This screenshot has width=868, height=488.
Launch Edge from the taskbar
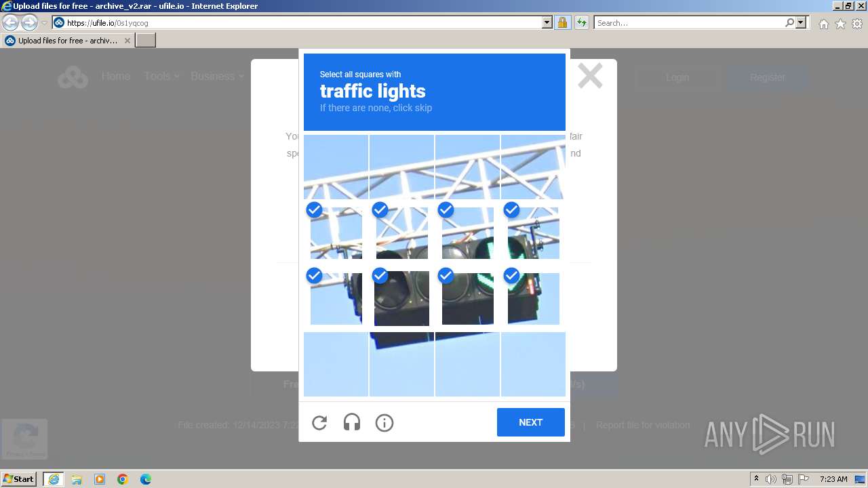coord(146,479)
